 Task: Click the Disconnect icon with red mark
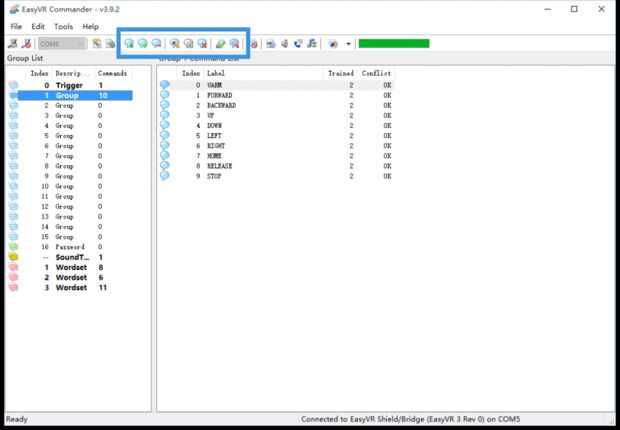(26, 44)
